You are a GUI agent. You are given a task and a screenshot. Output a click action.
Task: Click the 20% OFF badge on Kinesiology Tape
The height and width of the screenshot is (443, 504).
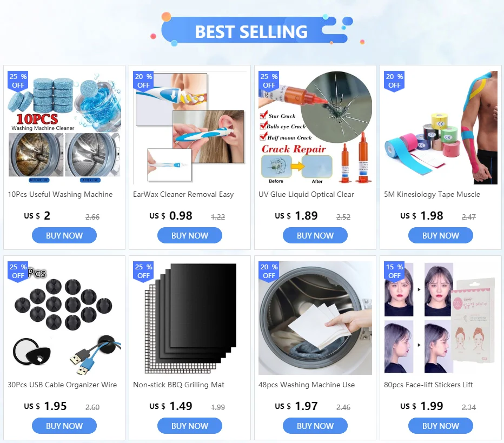[394, 81]
